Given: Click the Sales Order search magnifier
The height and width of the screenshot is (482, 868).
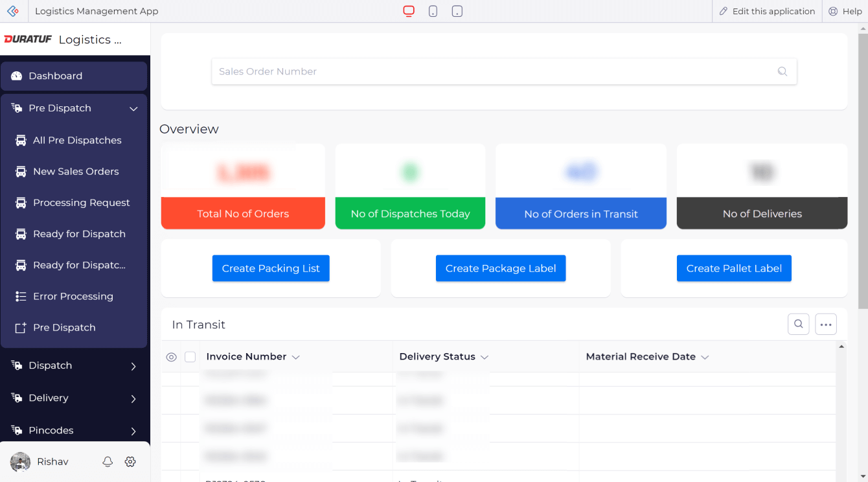Looking at the screenshot, I should coord(782,71).
